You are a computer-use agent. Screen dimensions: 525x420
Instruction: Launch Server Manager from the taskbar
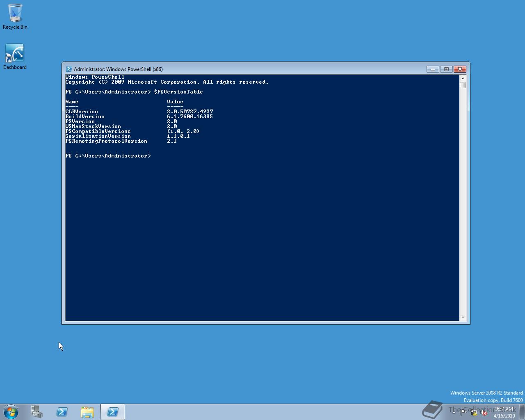[37, 412]
